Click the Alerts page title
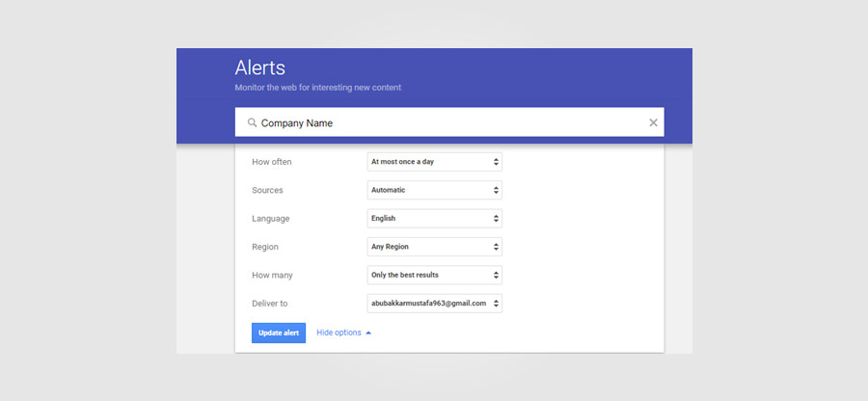The height and width of the screenshot is (401, 868). (x=260, y=67)
